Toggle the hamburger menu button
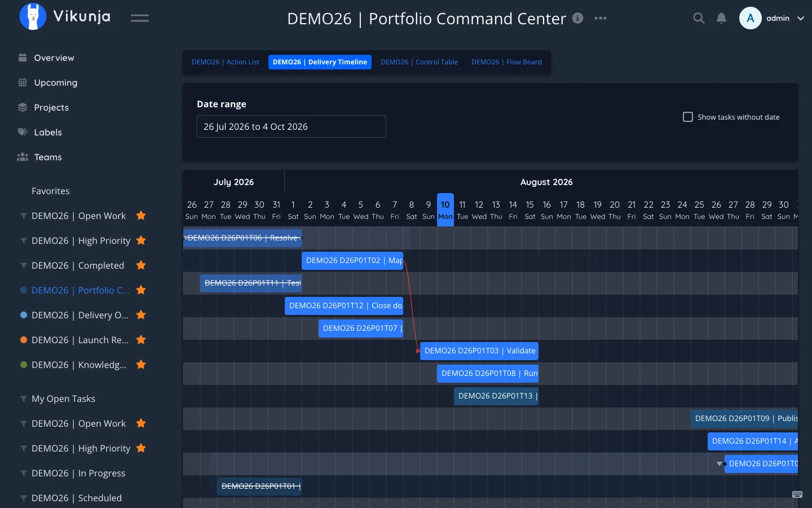 pyautogui.click(x=140, y=18)
